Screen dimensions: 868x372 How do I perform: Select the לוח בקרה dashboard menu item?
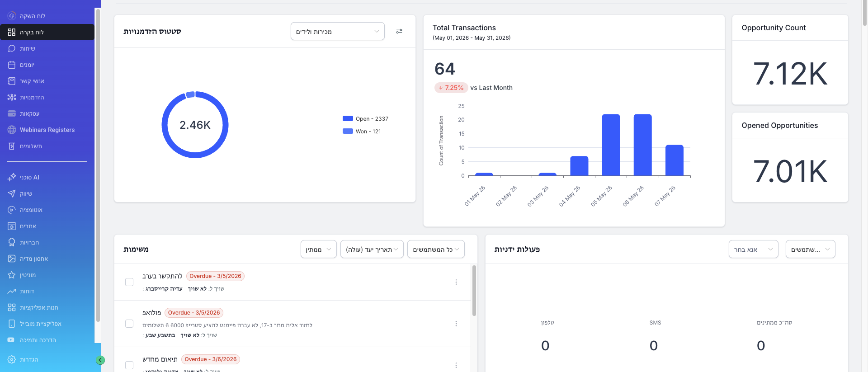(47, 32)
